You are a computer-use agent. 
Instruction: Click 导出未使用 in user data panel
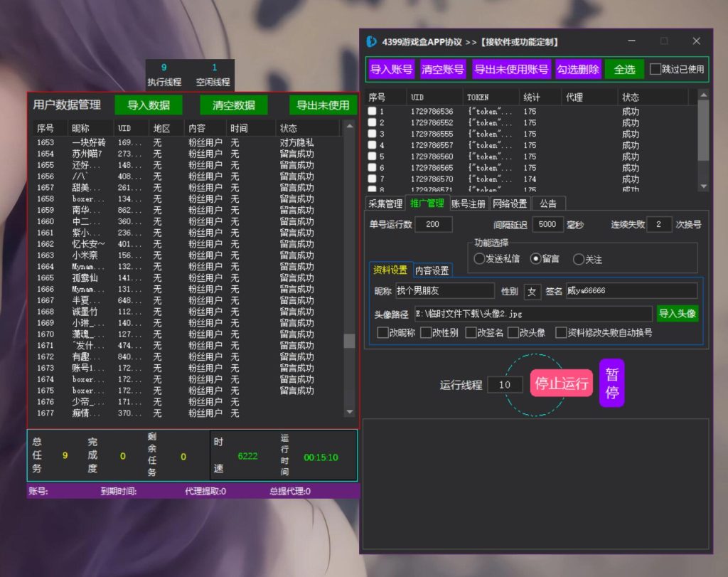click(x=323, y=105)
